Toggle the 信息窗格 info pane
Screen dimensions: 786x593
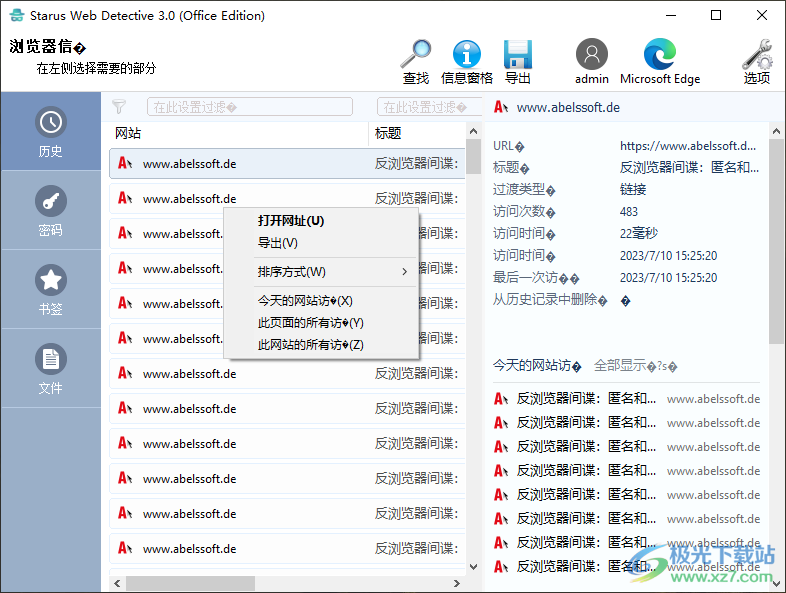coord(467,62)
